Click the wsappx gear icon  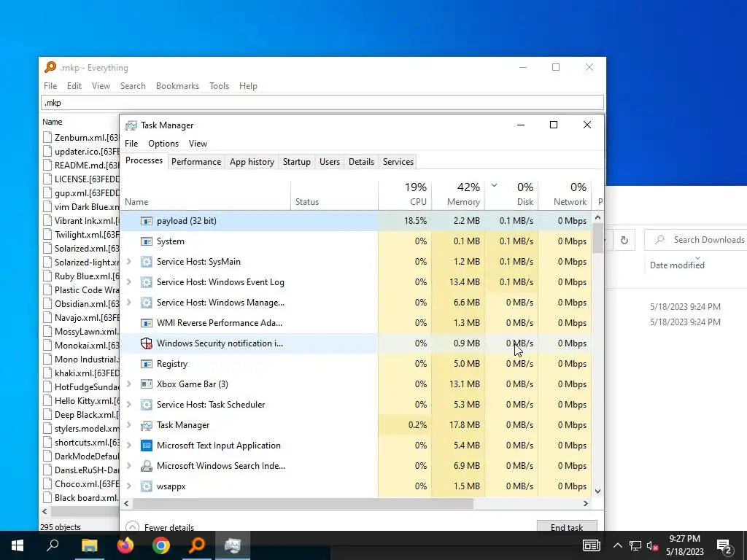click(x=146, y=486)
